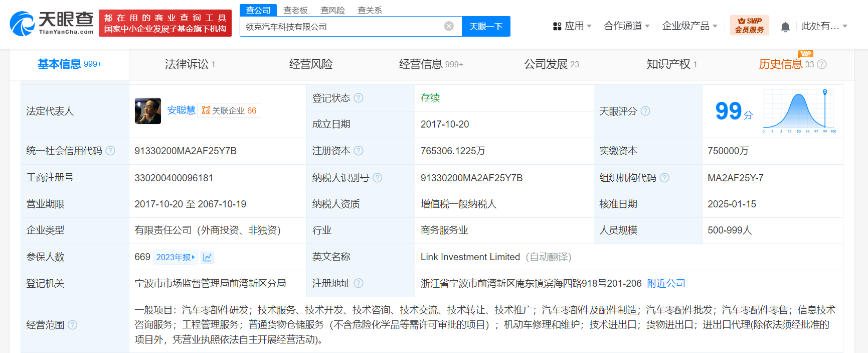Open the 参保人数 trend chart icon

pos(207,257)
